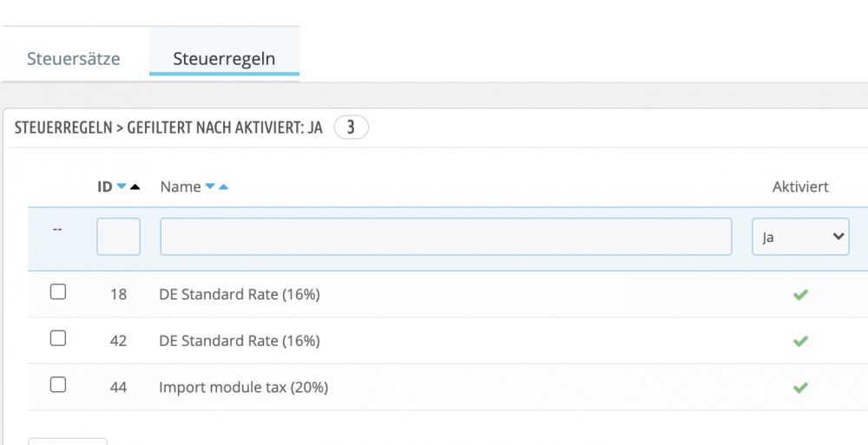This screenshot has width=868, height=445.
Task: Switch to the Steuersätze tab
Action: pyautogui.click(x=74, y=59)
